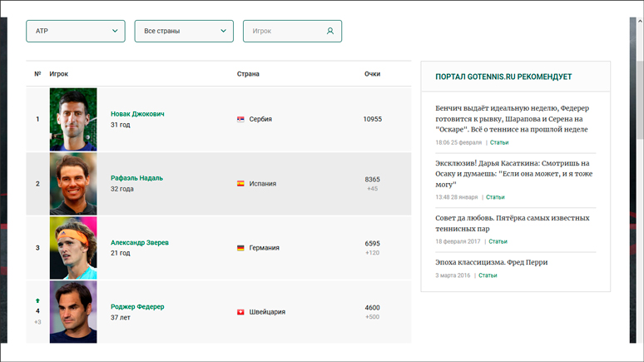Viewport: 644px width, 362px height.
Task: Click the Germany flag icon
Action: (240, 248)
